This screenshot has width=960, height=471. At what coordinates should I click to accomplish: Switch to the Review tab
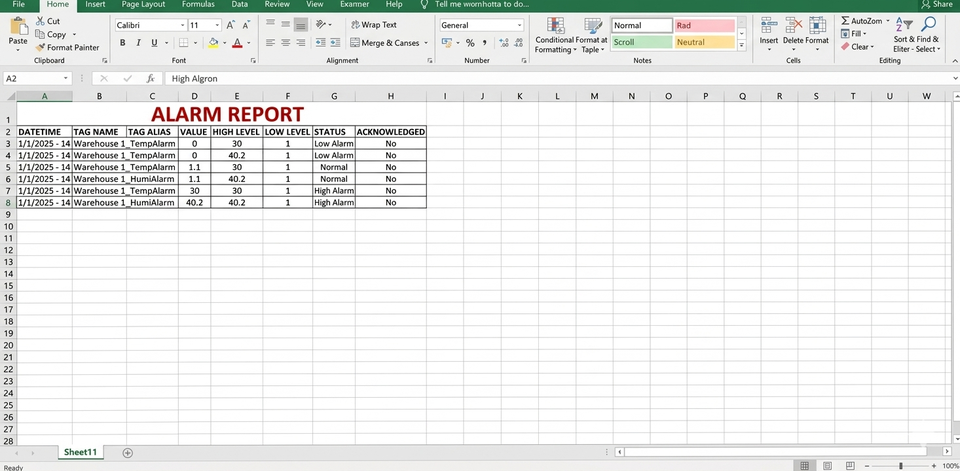[x=277, y=4]
